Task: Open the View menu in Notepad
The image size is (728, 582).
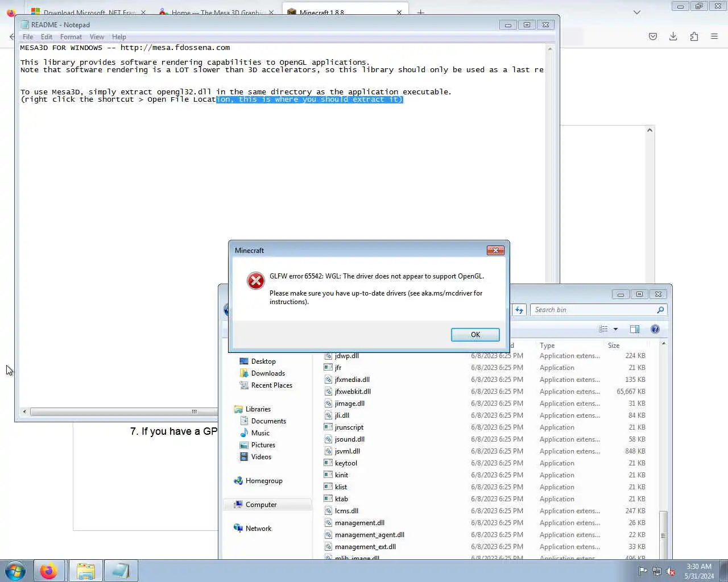Action: coord(97,37)
